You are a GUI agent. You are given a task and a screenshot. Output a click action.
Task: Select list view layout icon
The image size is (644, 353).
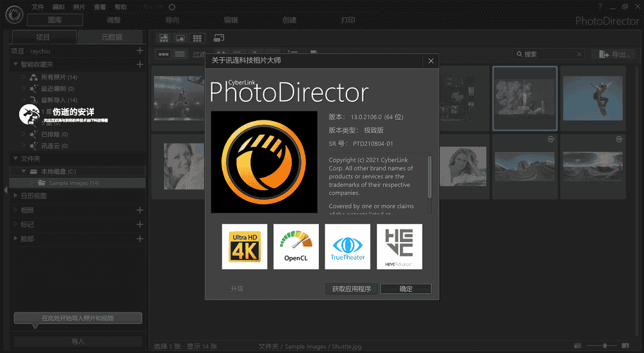click(x=180, y=54)
